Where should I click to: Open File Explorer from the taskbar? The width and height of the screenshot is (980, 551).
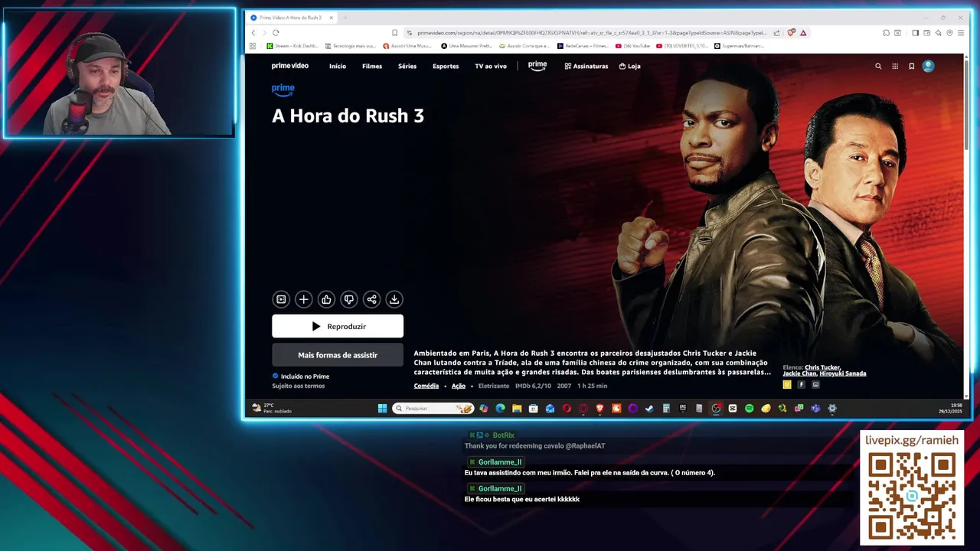coord(517,408)
